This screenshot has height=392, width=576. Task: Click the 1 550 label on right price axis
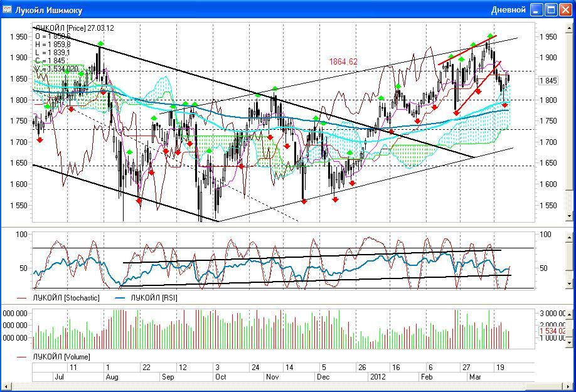pyautogui.click(x=548, y=206)
